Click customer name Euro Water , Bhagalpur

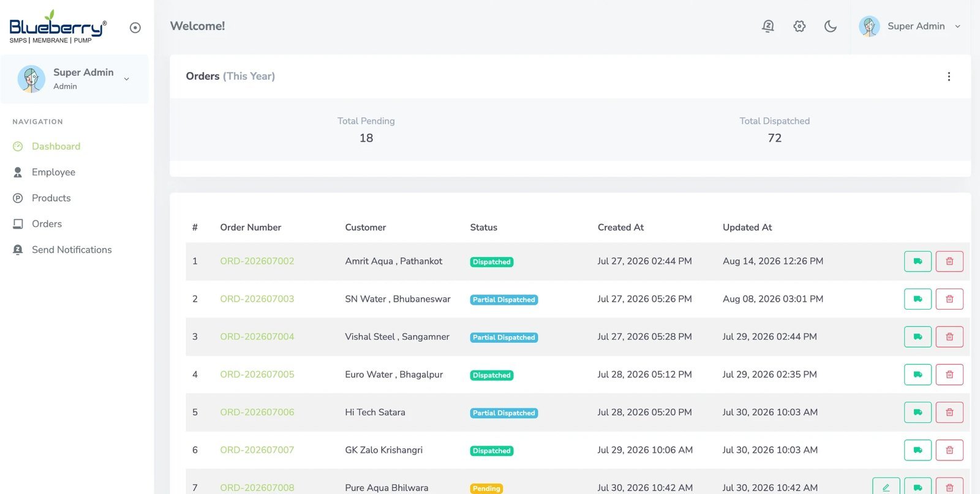(x=394, y=374)
